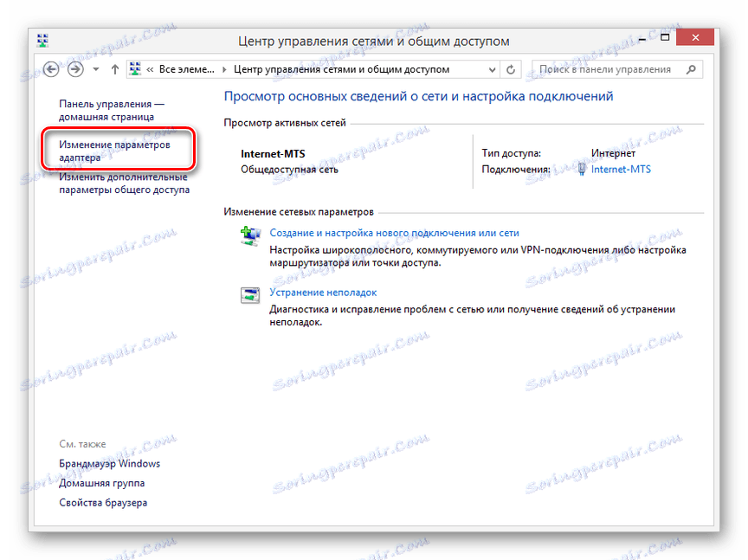Click the 'Просмотр основных сведений о сети' title
This screenshot has height=560, width=748.
(418, 96)
